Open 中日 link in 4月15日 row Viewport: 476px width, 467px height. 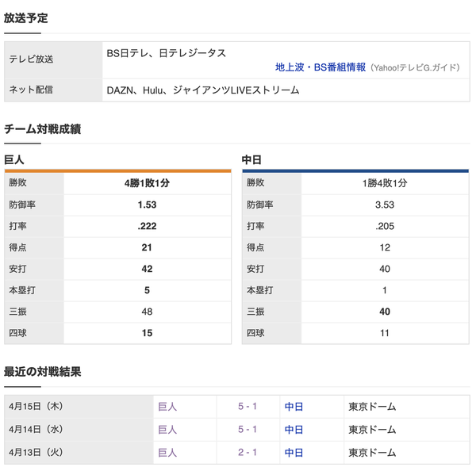click(294, 407)
